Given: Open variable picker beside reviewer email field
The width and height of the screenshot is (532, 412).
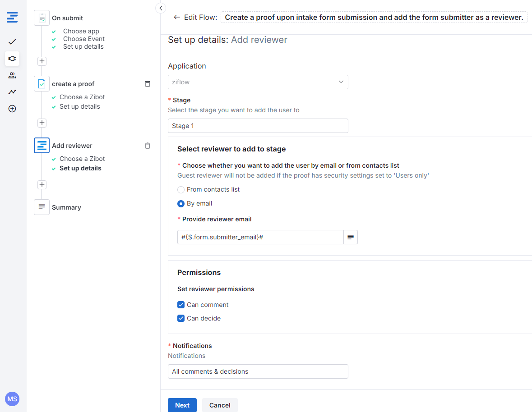Looking at the screenshot, I should [351, 237].
